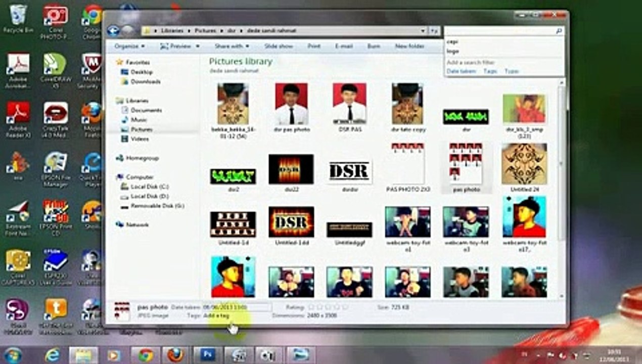Screen dimensions: 642x364
Task: Click Burn in the toolbar
Action: point(374,46)
